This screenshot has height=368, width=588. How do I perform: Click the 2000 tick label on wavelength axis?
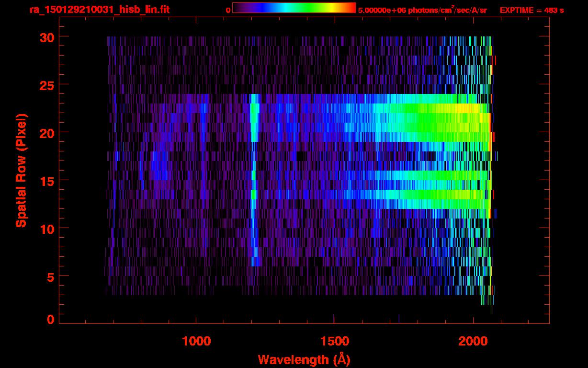pos(473,341)
